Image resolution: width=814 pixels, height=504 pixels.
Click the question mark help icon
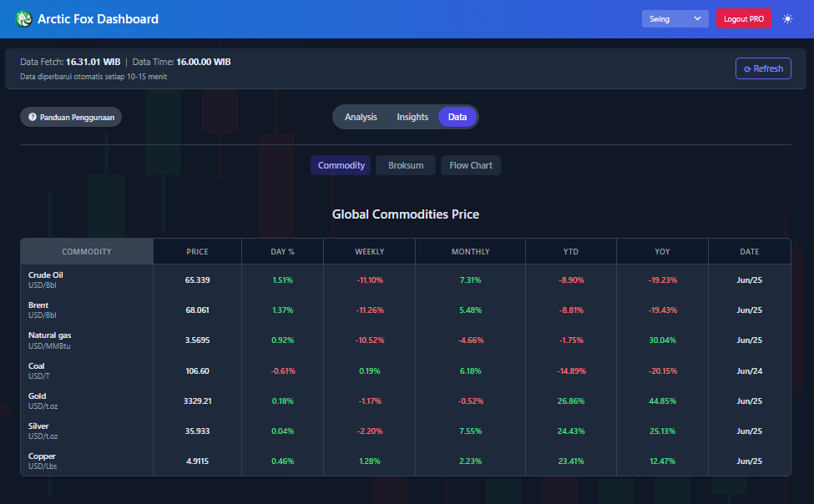[x=33, y=118]
